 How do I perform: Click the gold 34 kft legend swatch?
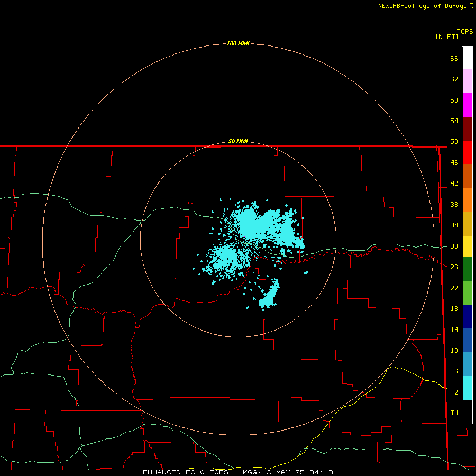pos(467,224)
